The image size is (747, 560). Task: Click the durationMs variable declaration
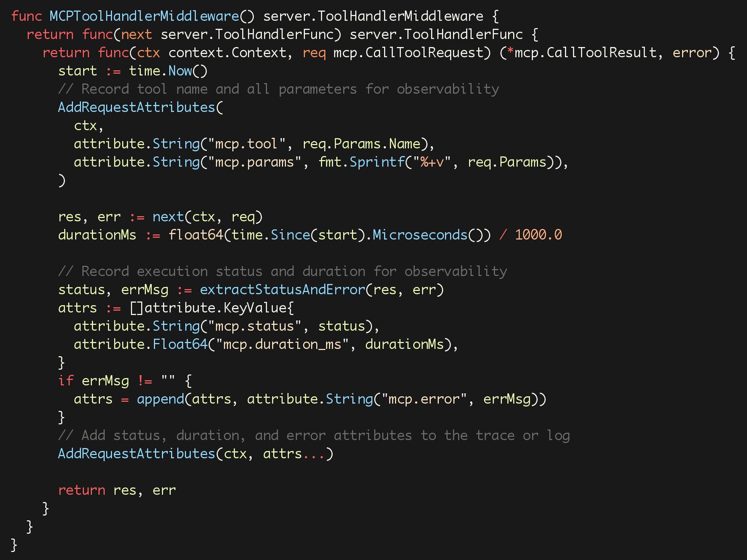97,235
